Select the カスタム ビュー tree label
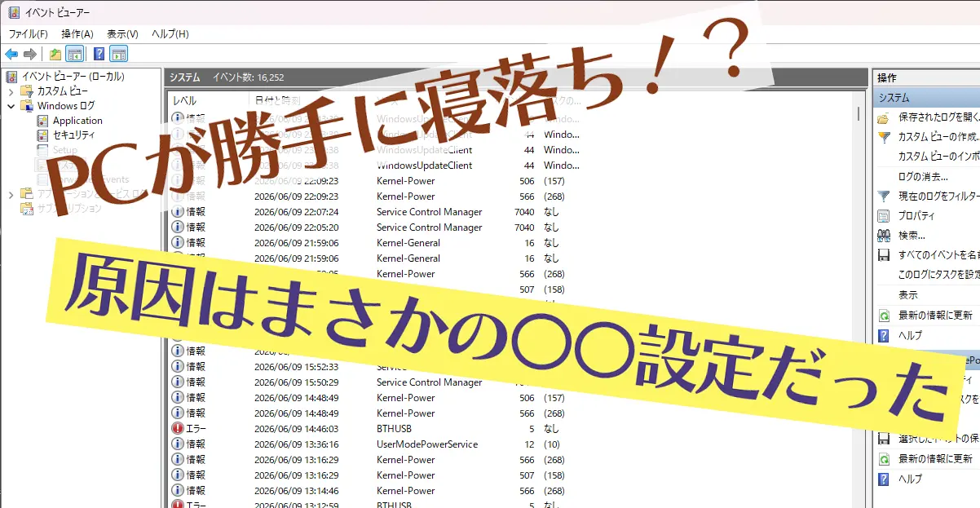The height and width of the screenshot is (508, 980). point(63,91)
